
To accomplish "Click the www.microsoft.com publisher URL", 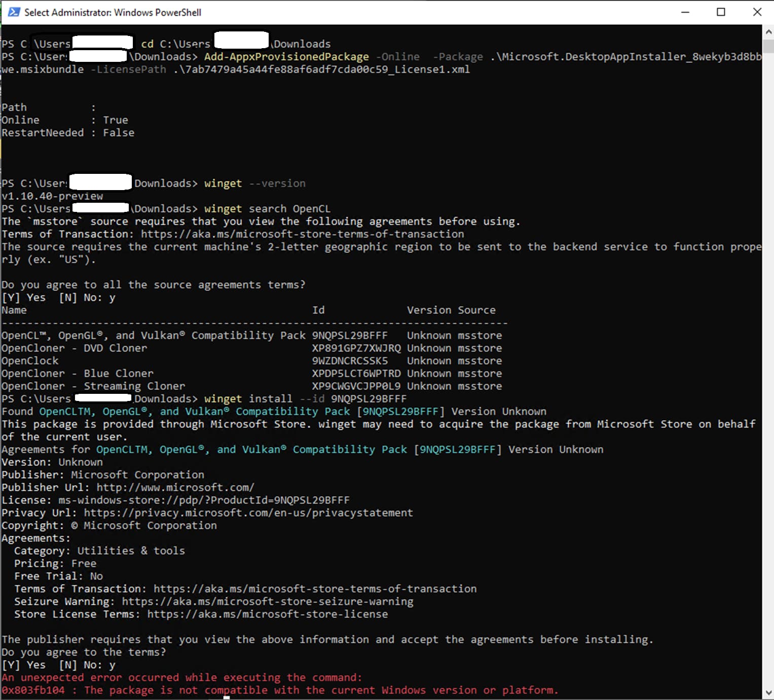I will (x=175, y=487).
